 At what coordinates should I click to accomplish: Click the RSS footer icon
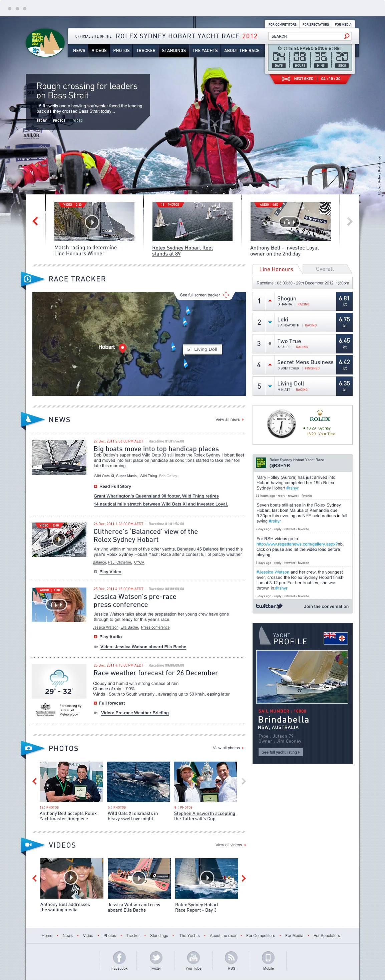[231, 957]
